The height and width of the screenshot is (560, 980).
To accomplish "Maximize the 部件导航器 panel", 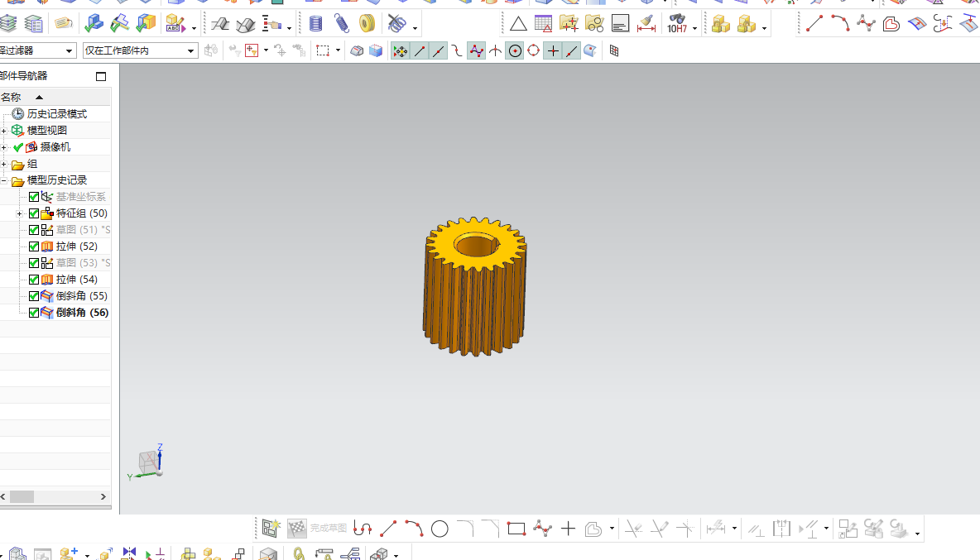I will coord(101,76).
